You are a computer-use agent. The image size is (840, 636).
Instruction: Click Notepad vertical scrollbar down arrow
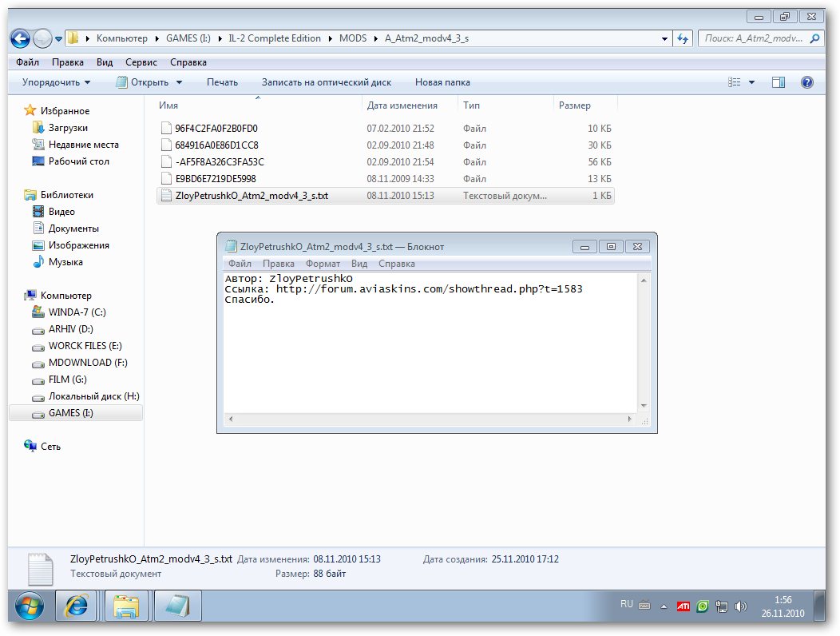644,406
